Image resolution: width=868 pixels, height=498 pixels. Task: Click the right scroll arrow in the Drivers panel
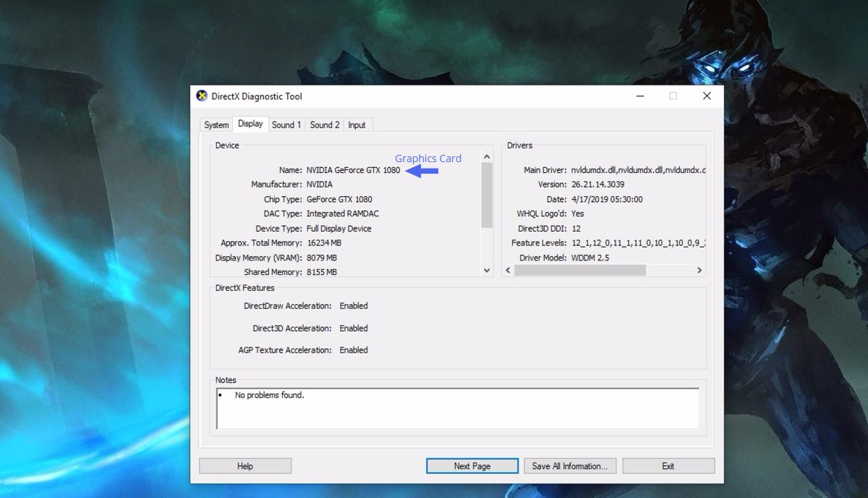(x=699, y=269)
